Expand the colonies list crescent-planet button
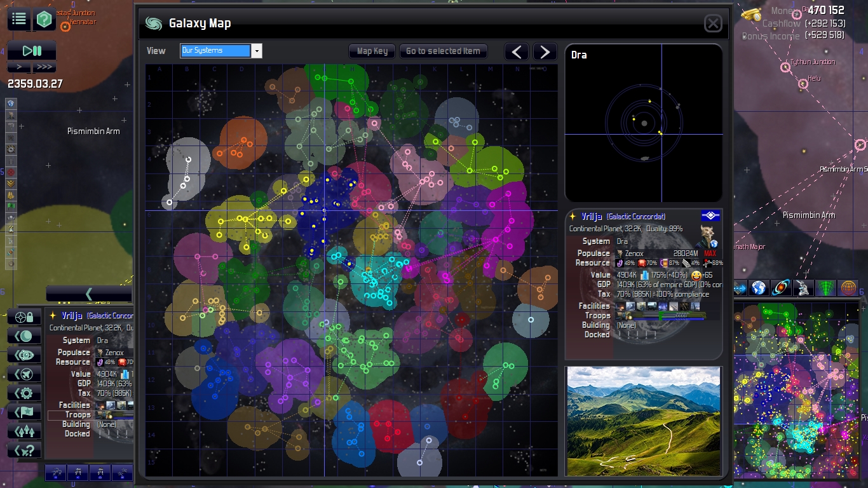The image size is (868, 488). [x=24, y=336]
